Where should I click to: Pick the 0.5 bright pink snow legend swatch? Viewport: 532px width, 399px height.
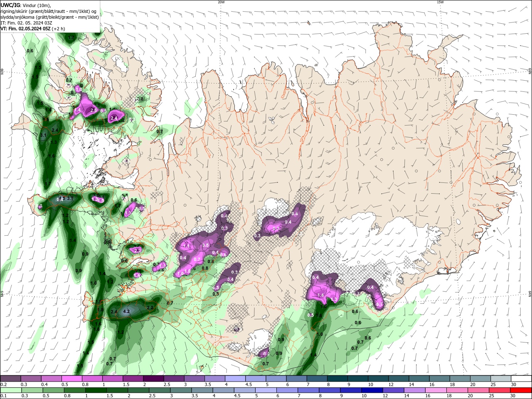point(71,378)
